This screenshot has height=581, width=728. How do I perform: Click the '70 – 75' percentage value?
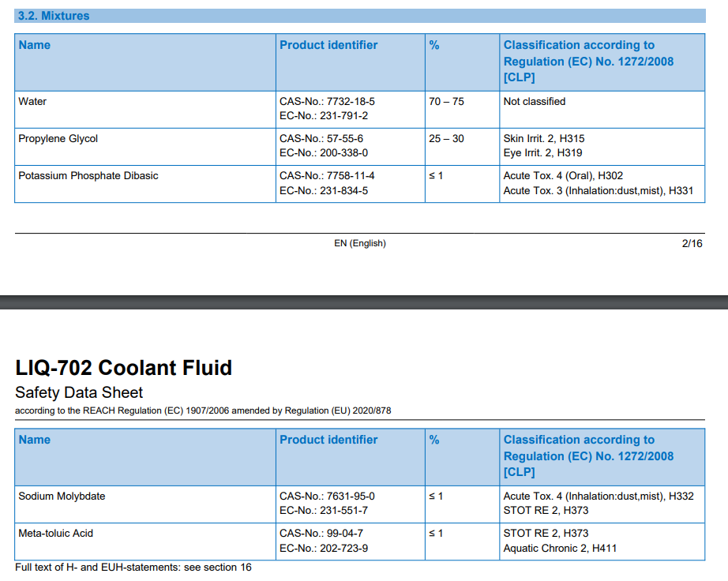(x=446, y=102)
